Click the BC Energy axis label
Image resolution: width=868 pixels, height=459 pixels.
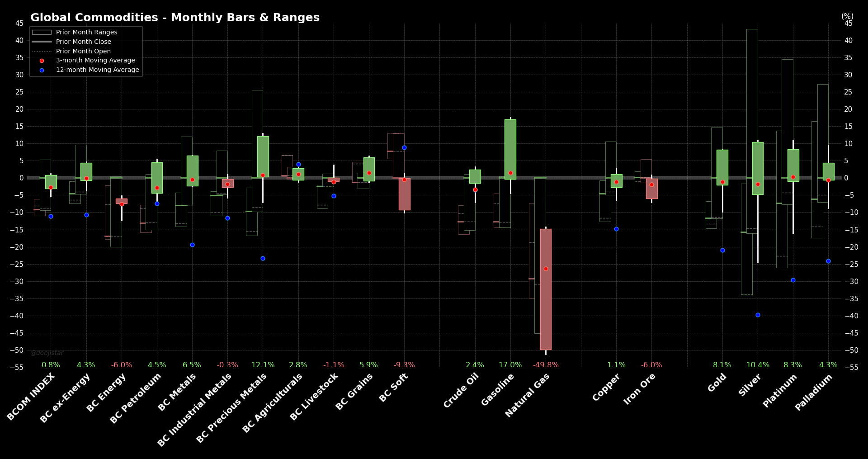(x=106, y=393)
